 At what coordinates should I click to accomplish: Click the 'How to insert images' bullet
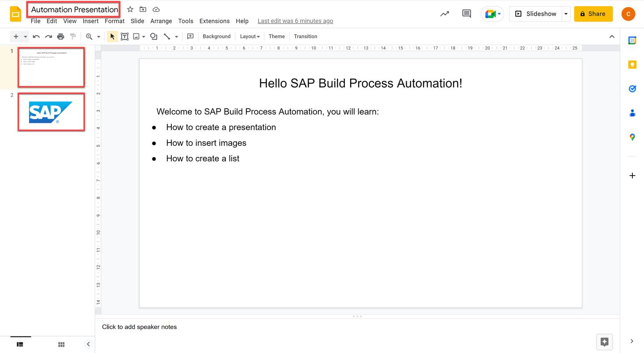(206, 143)
